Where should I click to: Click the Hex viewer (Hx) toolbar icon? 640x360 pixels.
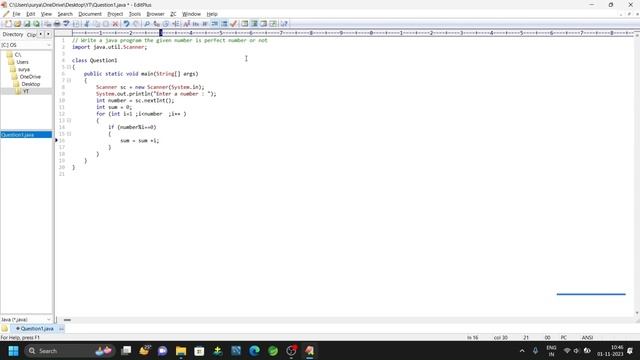pos(196,24)
